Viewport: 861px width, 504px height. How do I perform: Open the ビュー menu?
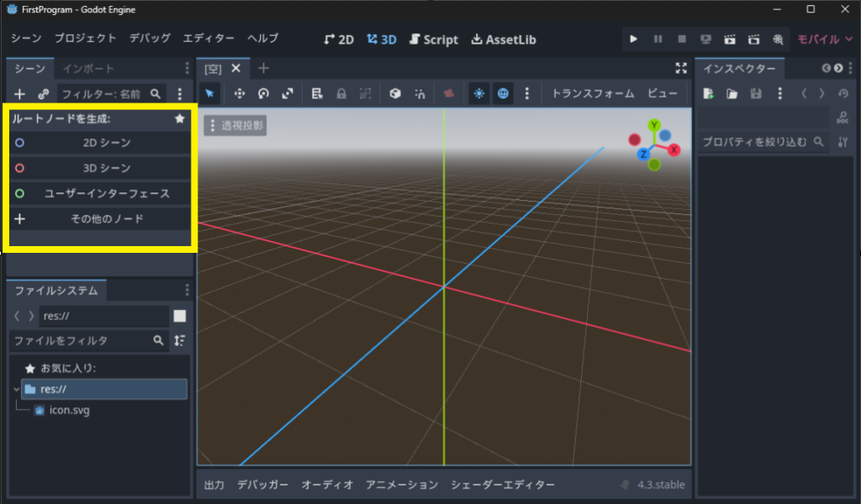point(663,93)
